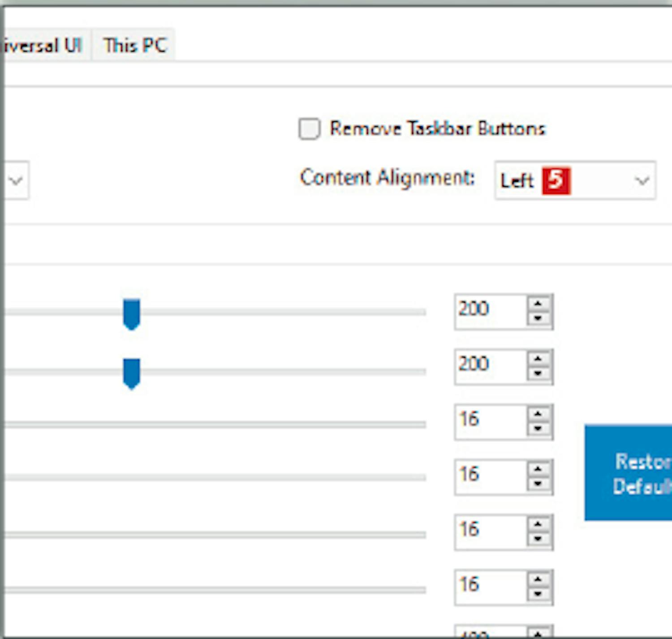This screenshot has width=672, height=639.
Task: Click the red number 5 badge
Action: tap(556, 181)
